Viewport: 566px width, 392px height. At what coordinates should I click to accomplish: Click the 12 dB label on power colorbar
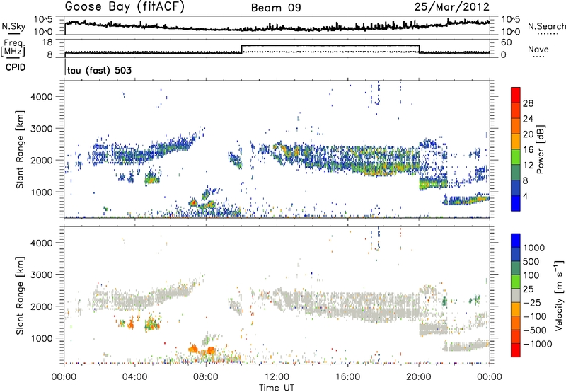coord(528,166)
